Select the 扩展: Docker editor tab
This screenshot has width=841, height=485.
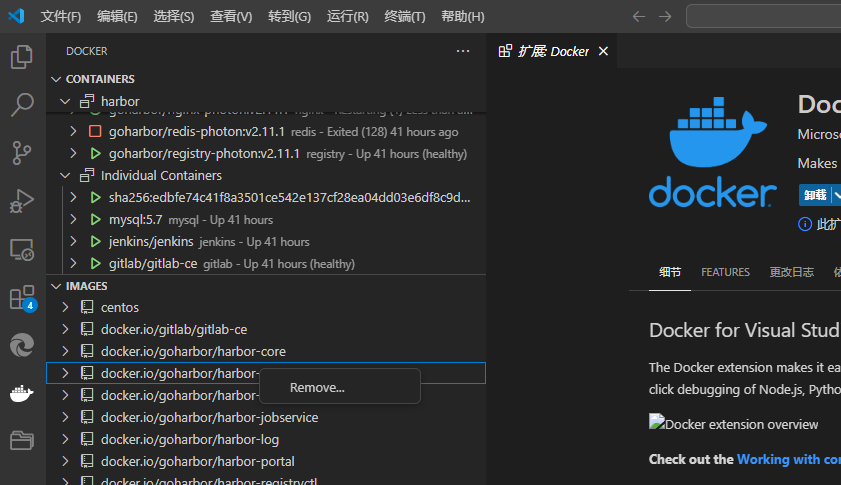tap(552, 51)
